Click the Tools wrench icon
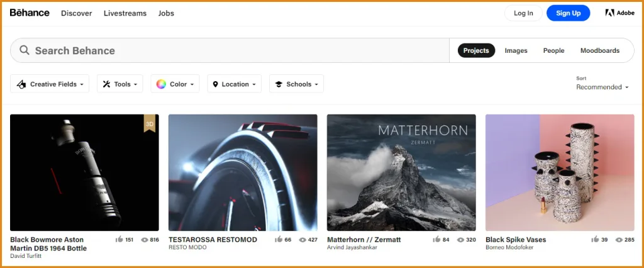Screen dimensions: 644x268 tap(106, 84)
